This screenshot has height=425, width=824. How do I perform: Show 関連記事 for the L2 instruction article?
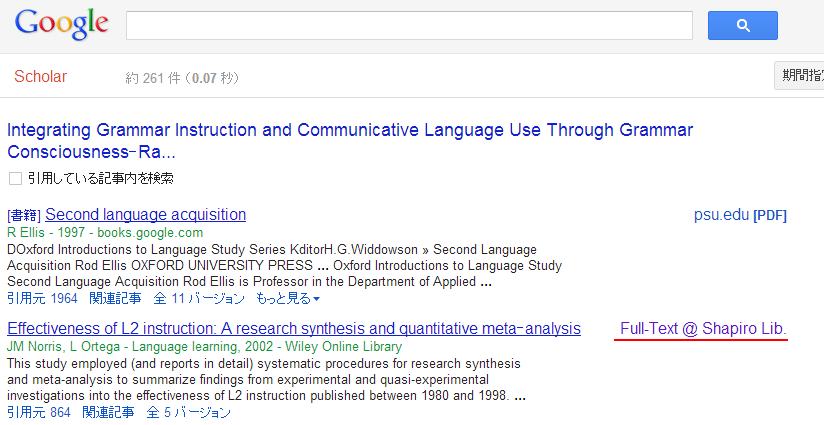[109, 412]
